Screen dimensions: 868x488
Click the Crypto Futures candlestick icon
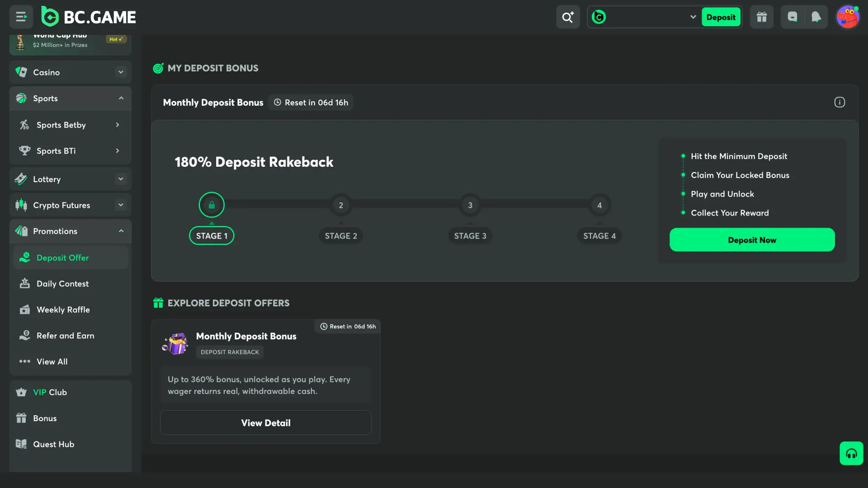point(21,205)
